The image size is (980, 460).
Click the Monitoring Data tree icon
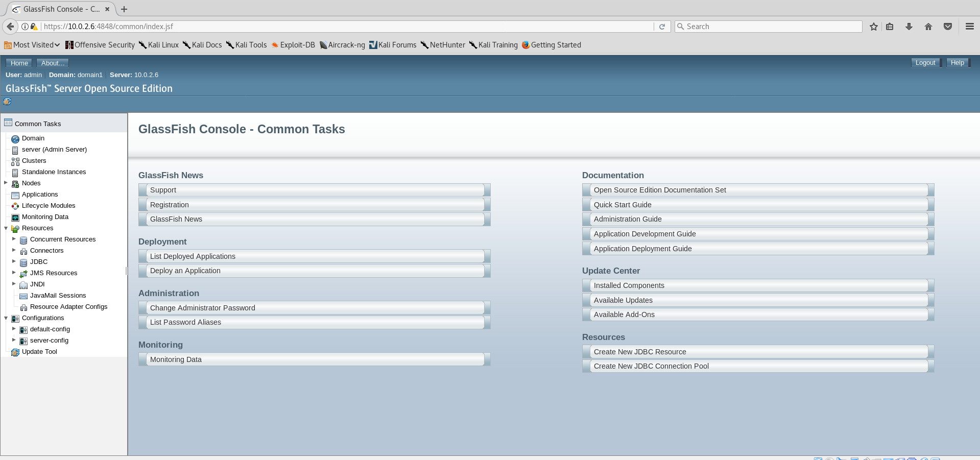15,217
